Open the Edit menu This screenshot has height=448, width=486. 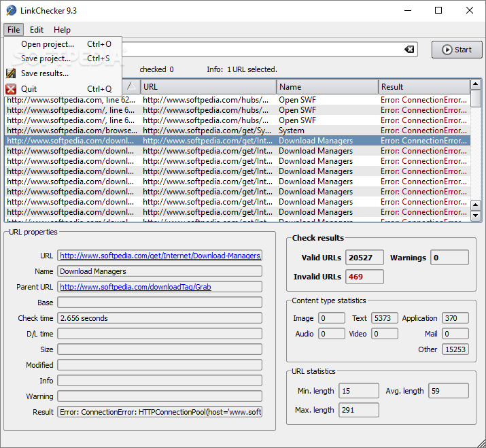click(x=37, y=30)
